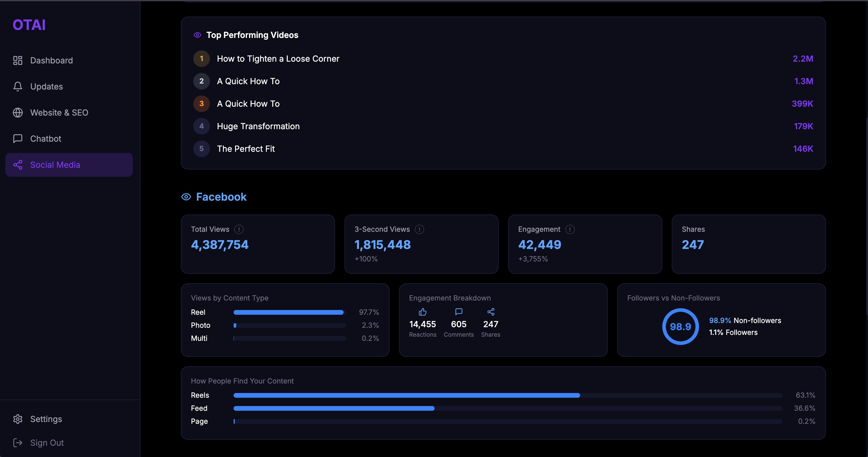
Task: Click the thumbs-up Reactions icon
Action: pyautogui.click(x=422, y=311)
